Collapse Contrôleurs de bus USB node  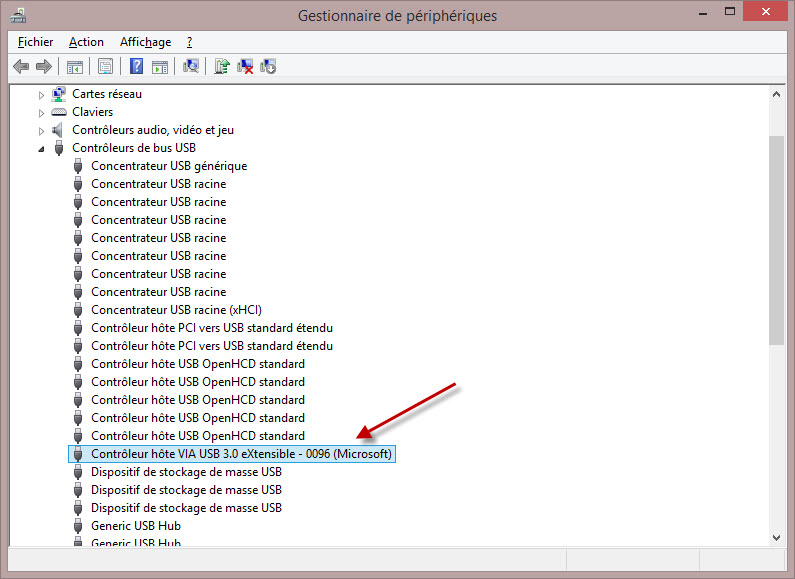pyautogui.click(x=42, y=148)
